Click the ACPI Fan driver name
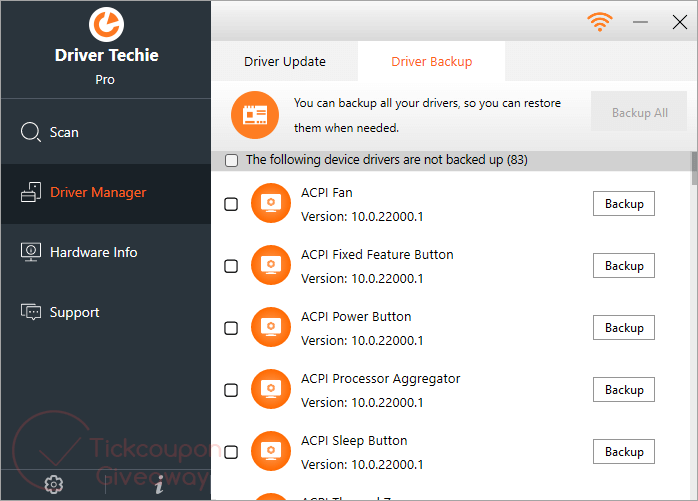 pyautogui.click(x=327, y=192)
